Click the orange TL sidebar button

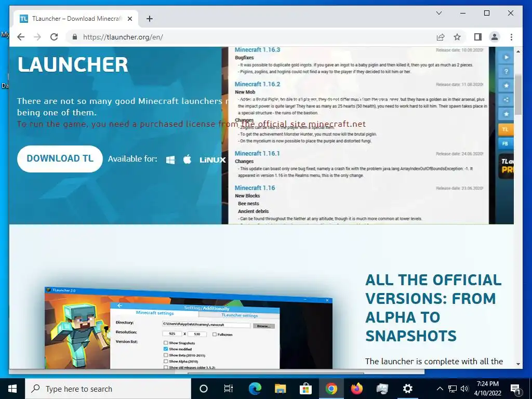506,129
